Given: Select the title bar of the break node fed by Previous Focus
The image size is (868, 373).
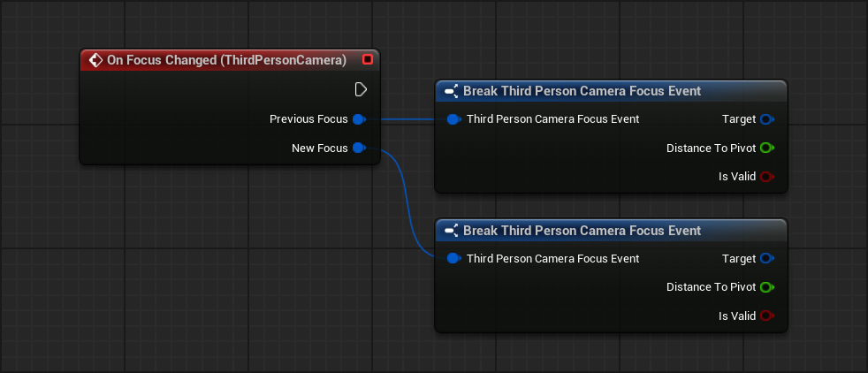Looking at the screenshot, I should tap(582, 91).
